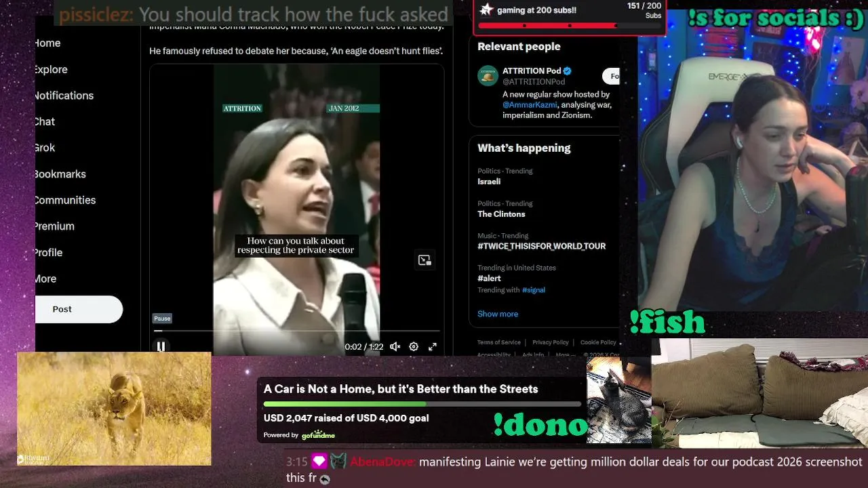Show more trending topics
Image resolution: width=868 pixels, height=488 pixels.
498,314
